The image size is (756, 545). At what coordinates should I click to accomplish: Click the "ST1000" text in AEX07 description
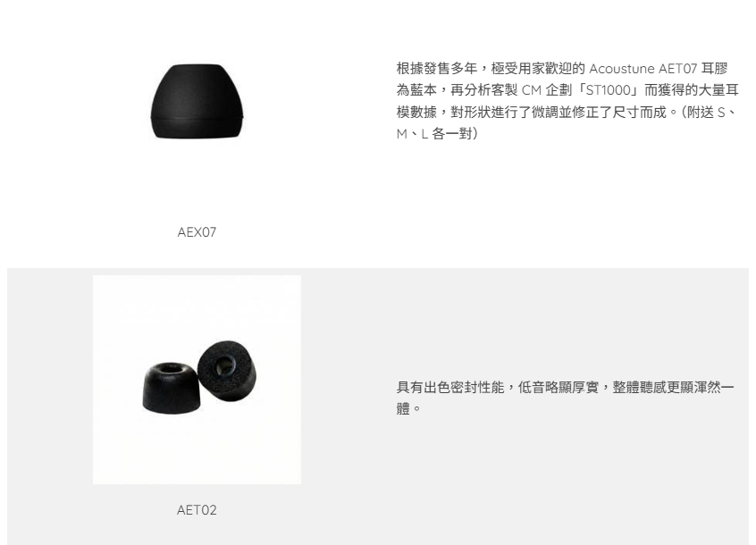click(609, 90)
